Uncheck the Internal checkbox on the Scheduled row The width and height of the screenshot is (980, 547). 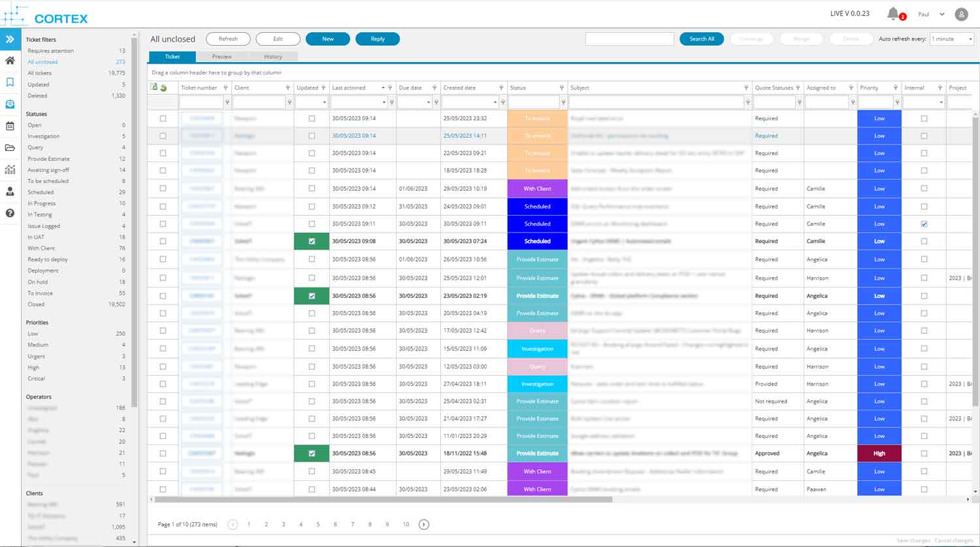[924, 224]
